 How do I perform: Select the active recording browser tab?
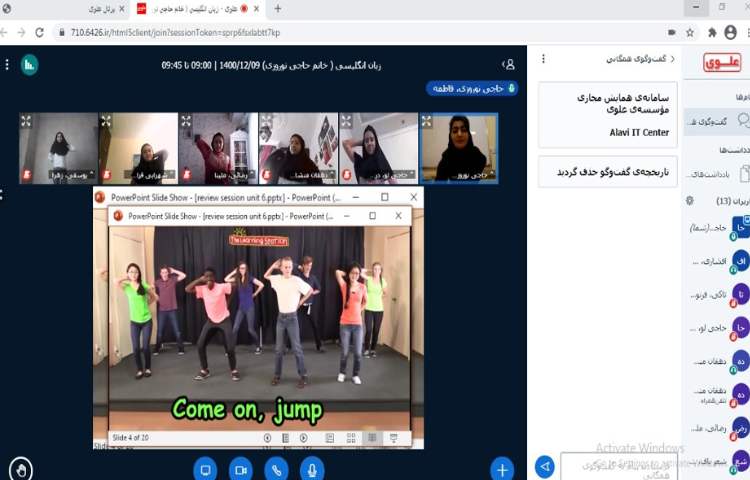198,9
